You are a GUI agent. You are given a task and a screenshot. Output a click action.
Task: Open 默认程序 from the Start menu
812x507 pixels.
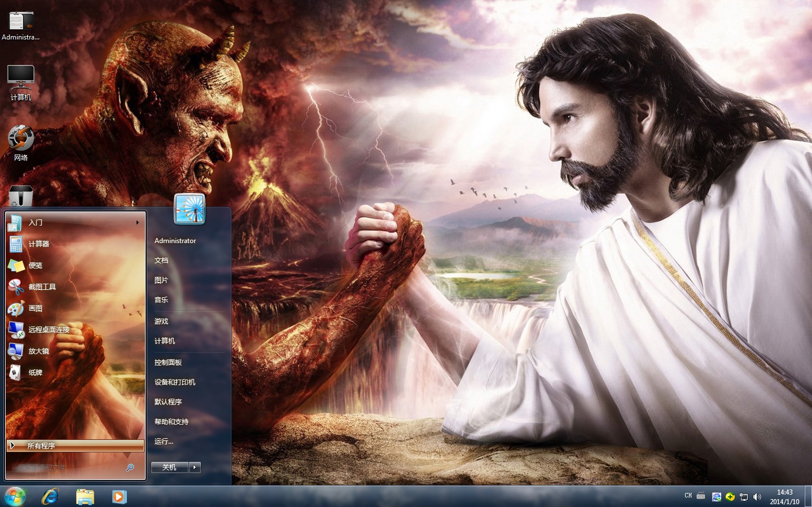pos(168,402)
